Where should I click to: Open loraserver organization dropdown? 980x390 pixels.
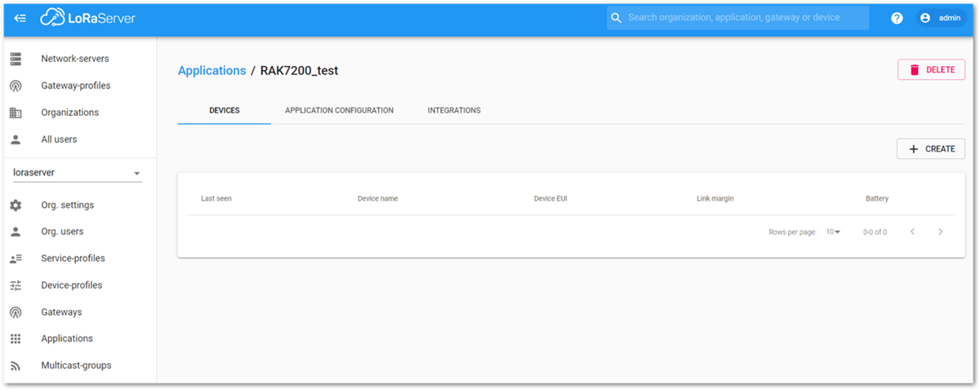tap(77, 173)
